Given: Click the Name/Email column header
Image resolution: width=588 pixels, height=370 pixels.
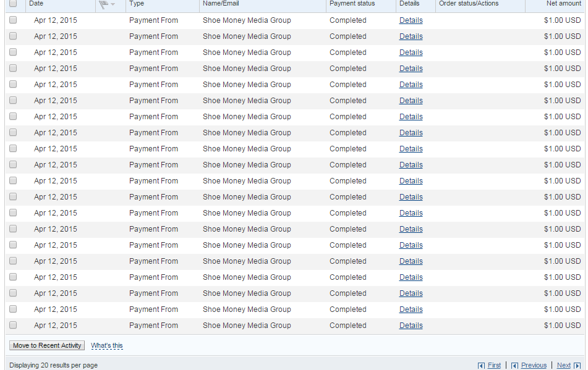Looking at the screenshot, I should [x=221, y=3].
